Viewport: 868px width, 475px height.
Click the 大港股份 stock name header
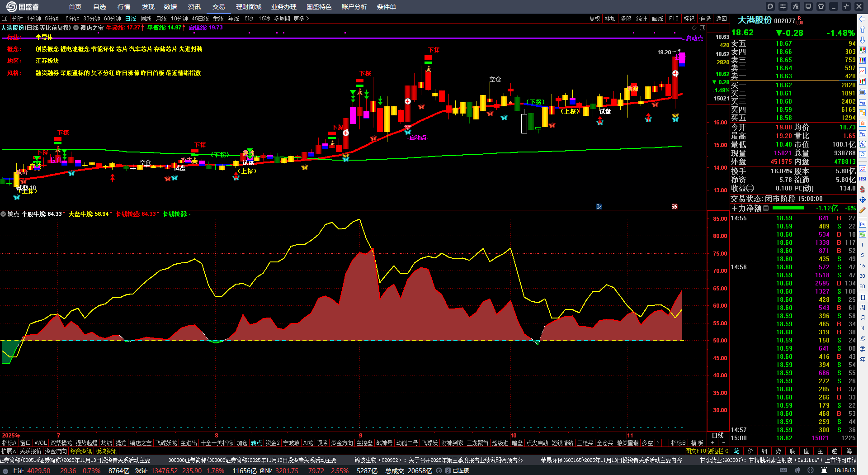click(x=755, y=20)
